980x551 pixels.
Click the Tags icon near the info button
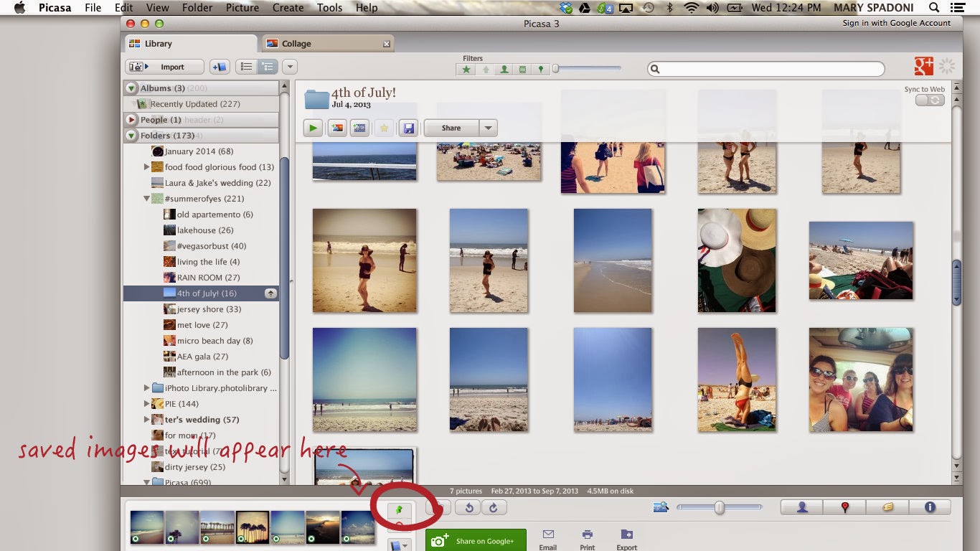(887, 507)
